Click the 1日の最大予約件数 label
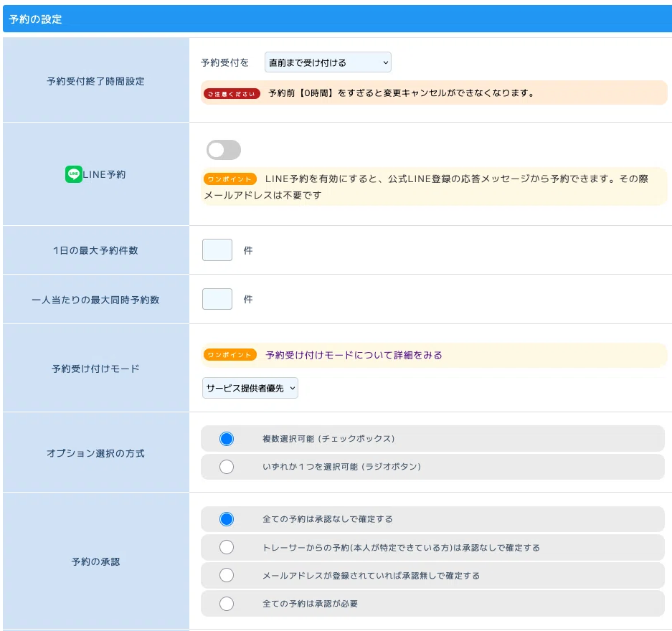 (95, 250)
